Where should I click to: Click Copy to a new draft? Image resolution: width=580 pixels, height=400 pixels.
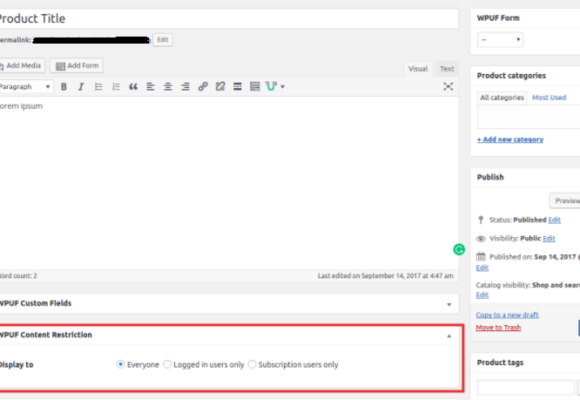point(507,315)
